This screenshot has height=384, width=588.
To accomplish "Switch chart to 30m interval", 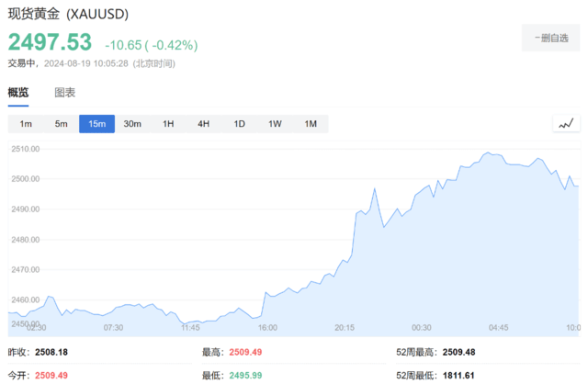I will [132, 124].
